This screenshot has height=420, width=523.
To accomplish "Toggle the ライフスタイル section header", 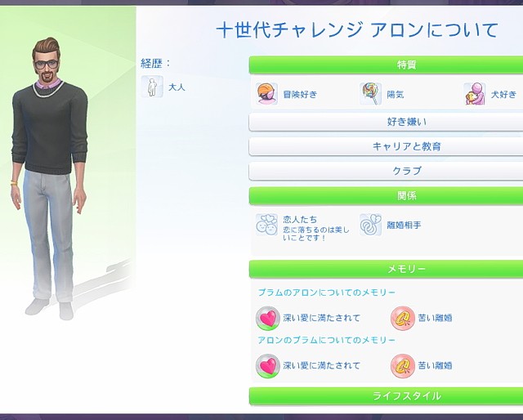I will point(386,396).
